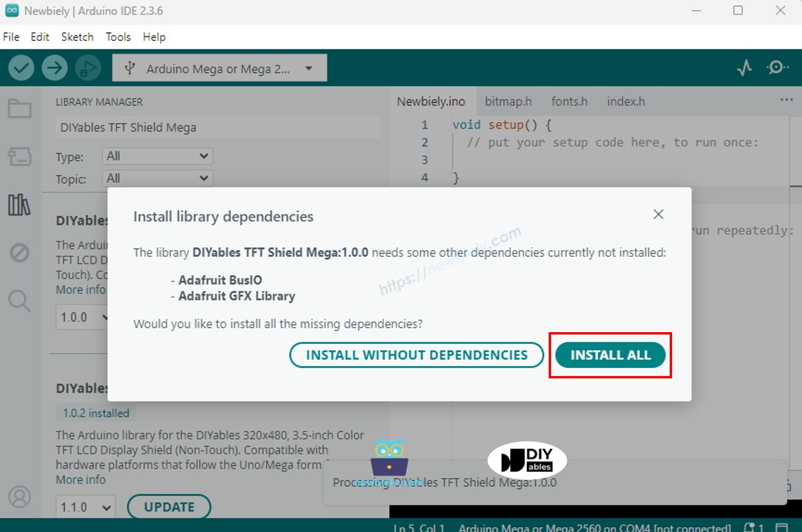Viewport: 802px width, 532px height.
Task: Click the INSTALL ALL button
Action: coord(610,355)
